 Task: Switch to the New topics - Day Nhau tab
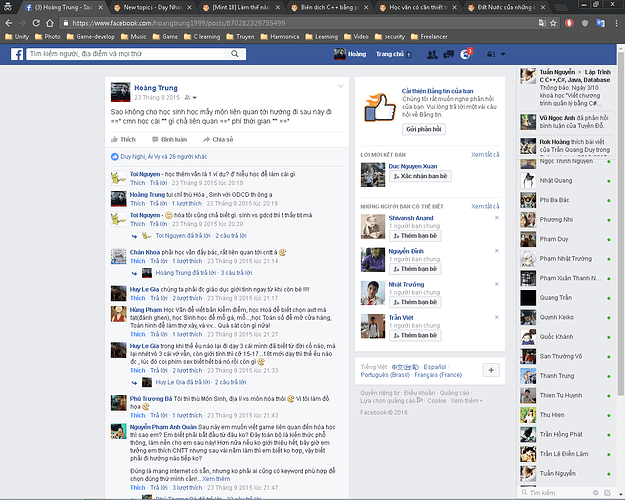151,8
